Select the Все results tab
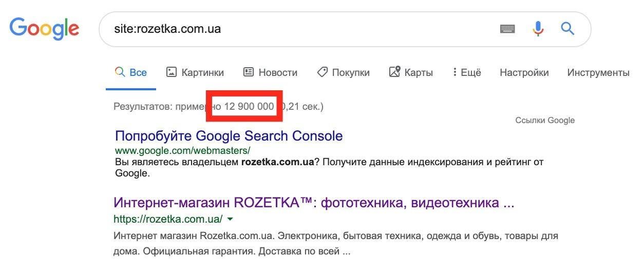The height and width of the screenshot is (275, 644). pos(131,72)
